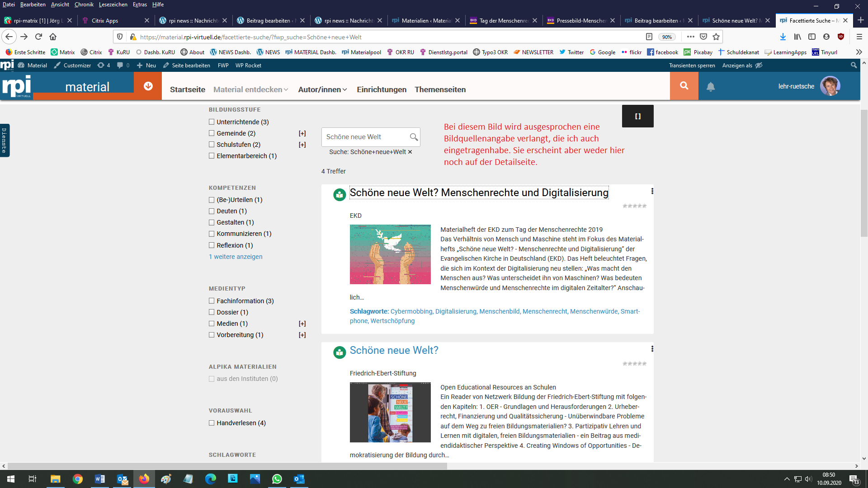Open the comments bubble in the admin bar

click(x=121, y=65)
